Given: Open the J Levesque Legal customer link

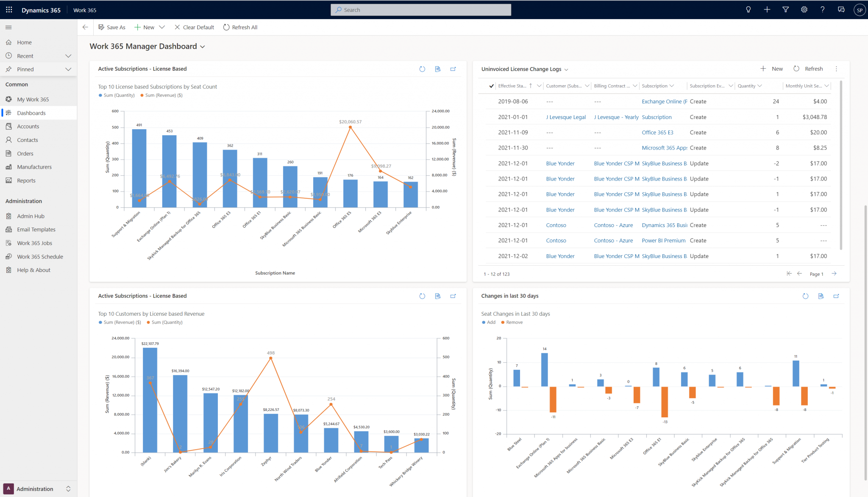Looking at the screenshot, I should click(x=566, y=117).
